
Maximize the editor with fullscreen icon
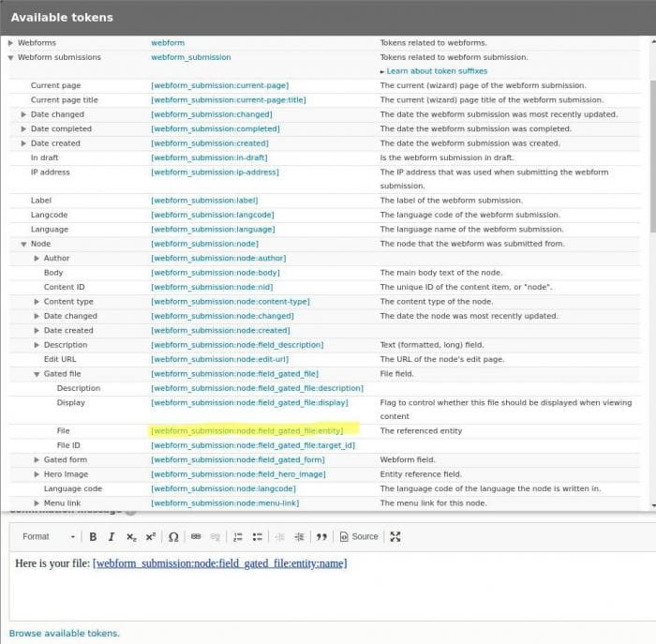point(395,536)
